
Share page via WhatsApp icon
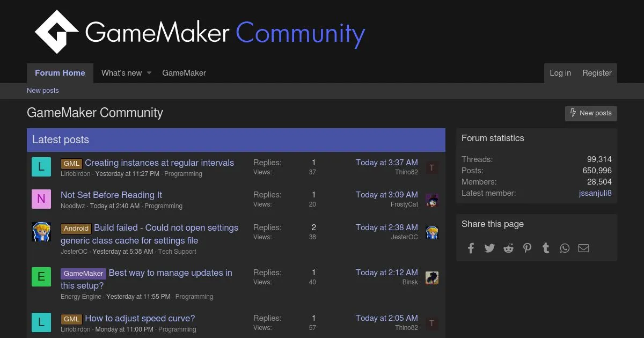(x=565, y=248)
